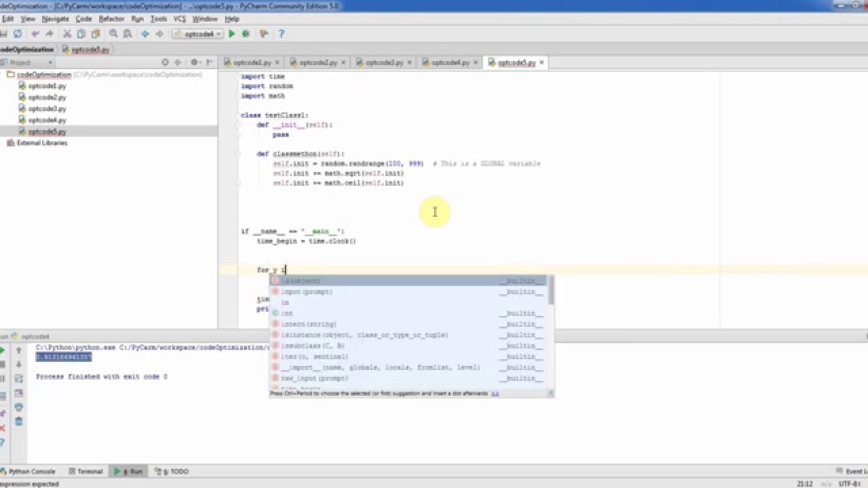Click the Back navigation arrow
The height and width of the screenshot is (488, 868).
pyautogui.click(x=145, y=34)
